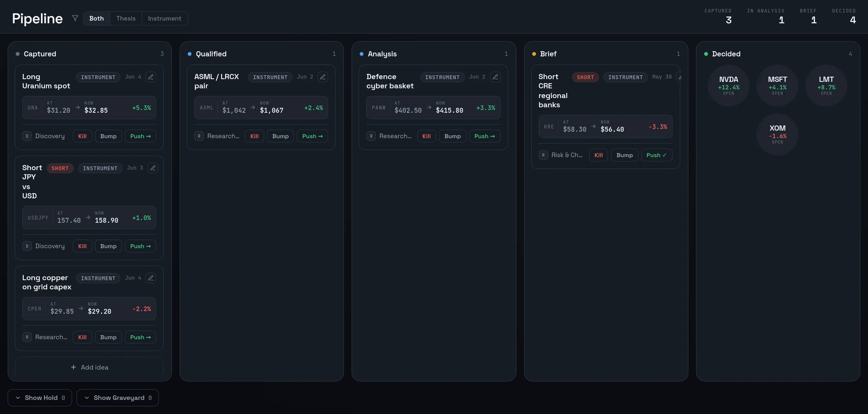Click Push ✓ on Short CRE regional banks
Image resolution: width=868 pixels, height=414 pixels.
pos(656,155)
